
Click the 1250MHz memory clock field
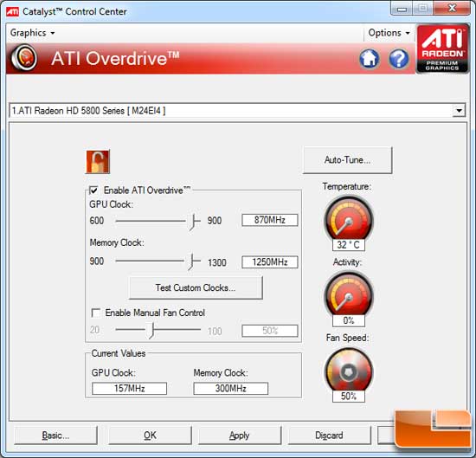269,261
